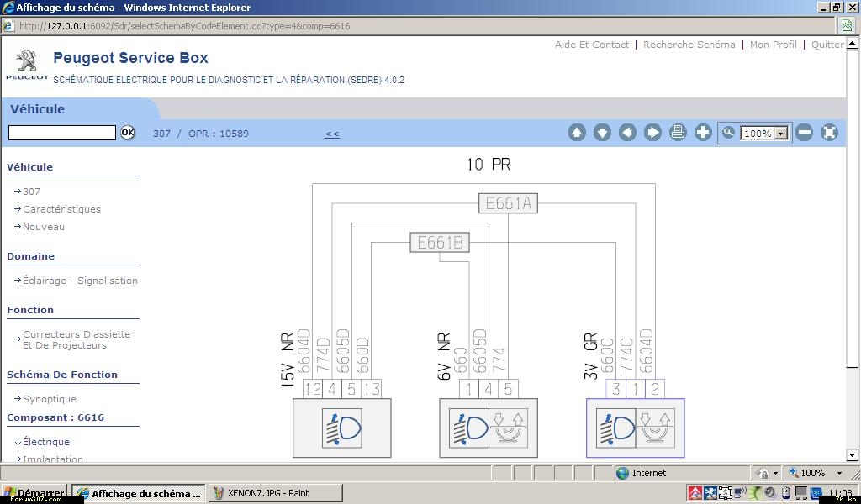Pan the schematic up with the up arrow
Image resolution: width=861 pixels, height=504 pixels.
tap(577, 132)
